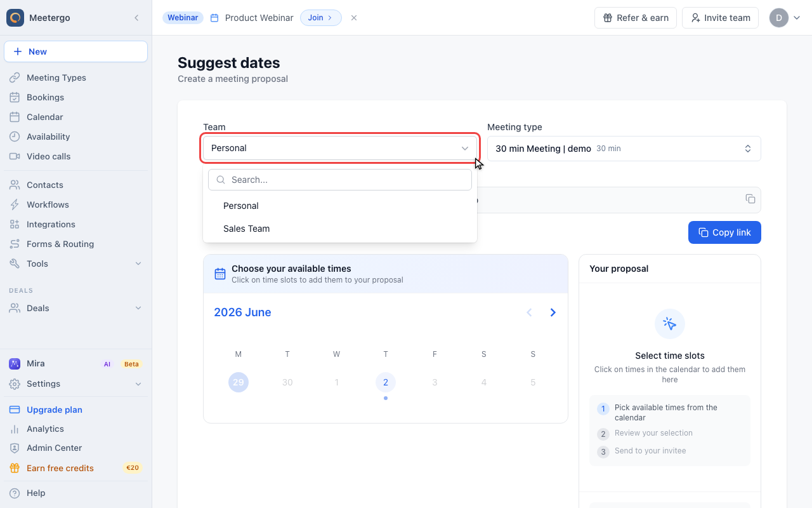Select the date 2 in the calendar
The height and width of the screenshot is (508, 812).
pos(386,382)
